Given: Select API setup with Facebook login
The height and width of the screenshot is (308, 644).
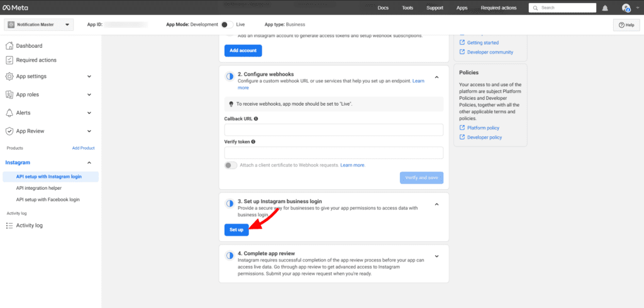Looking at the screenshot, I should pos(48,200).
